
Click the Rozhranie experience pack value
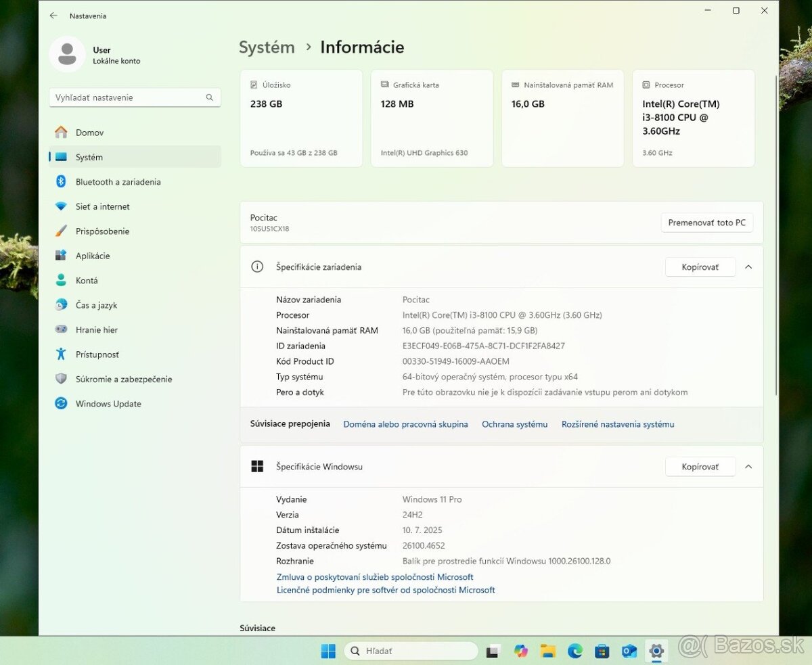tap(506, 561)
